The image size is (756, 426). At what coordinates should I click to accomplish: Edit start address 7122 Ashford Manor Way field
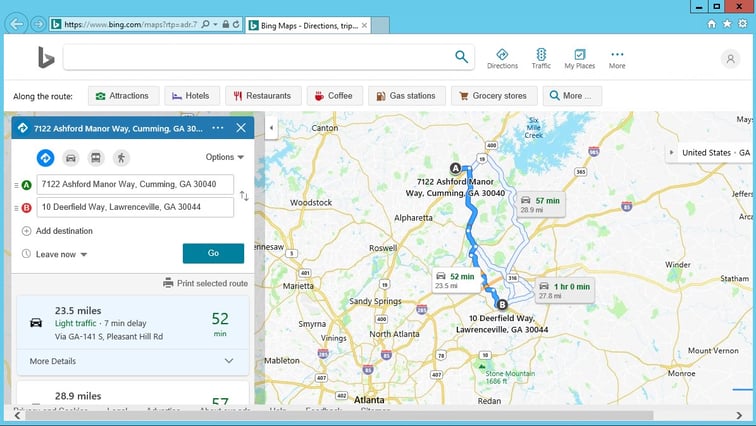click(135, 184)
